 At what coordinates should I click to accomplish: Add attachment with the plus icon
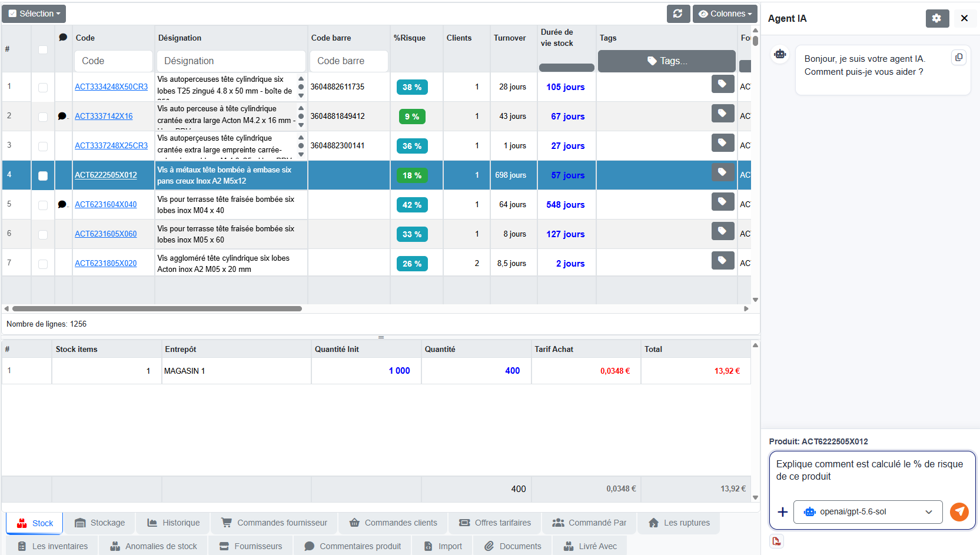pyautogui.click(x=783, y=512)
